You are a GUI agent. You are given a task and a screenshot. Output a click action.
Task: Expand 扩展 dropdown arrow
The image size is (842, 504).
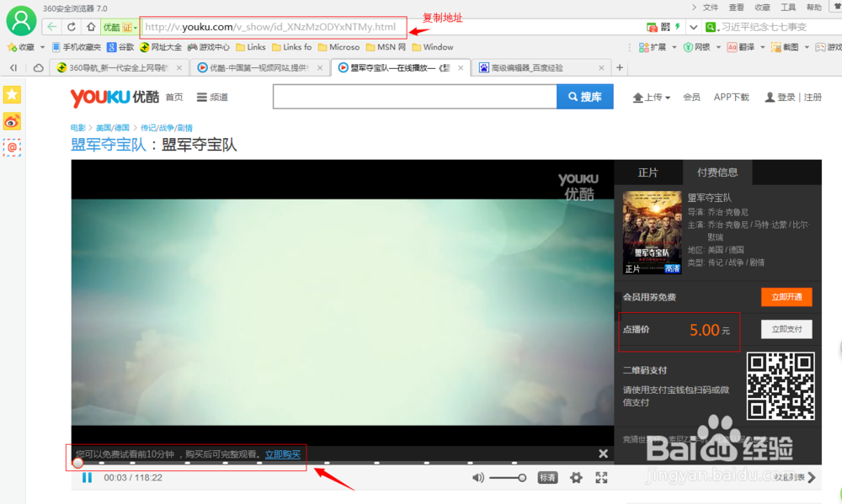point(674,47)
